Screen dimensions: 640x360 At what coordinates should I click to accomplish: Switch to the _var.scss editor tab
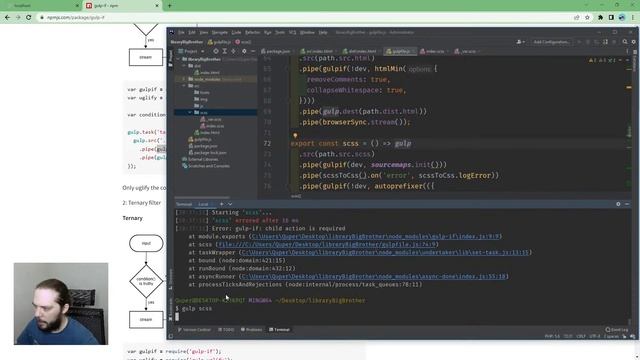point(467,51)
